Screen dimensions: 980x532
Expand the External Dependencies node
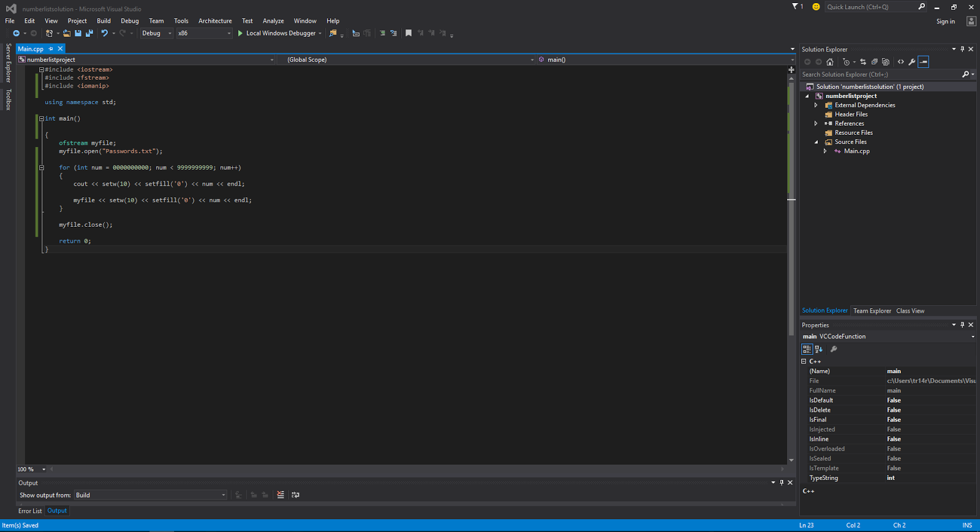(816, 105)
